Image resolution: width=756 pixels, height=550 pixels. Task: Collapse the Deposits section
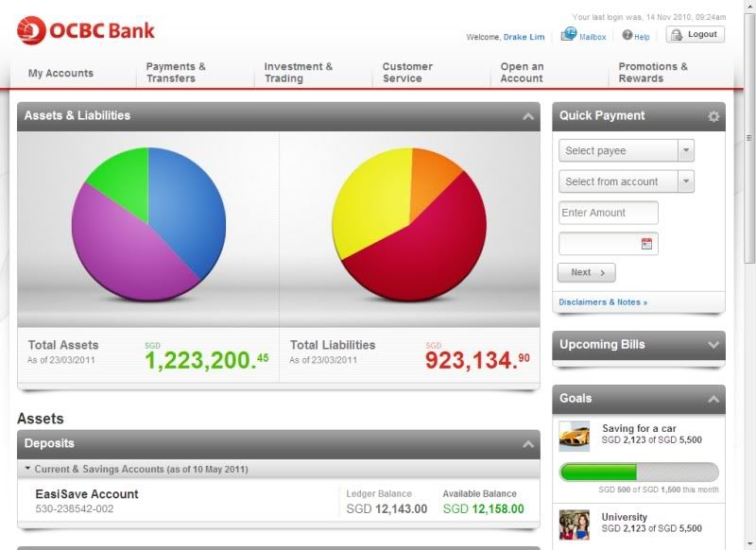coord(528,444)
